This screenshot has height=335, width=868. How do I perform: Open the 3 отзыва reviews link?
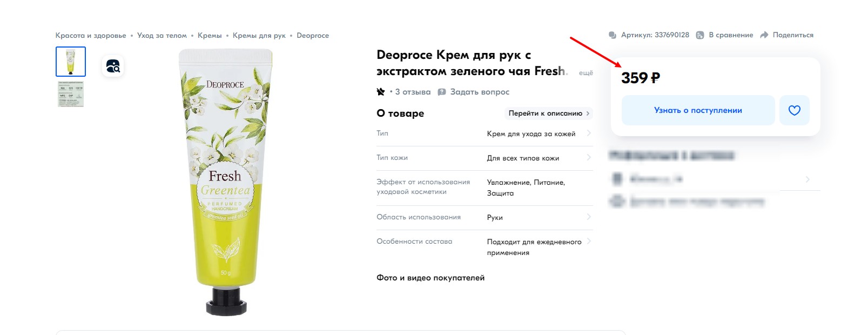[x=413, y=92]
